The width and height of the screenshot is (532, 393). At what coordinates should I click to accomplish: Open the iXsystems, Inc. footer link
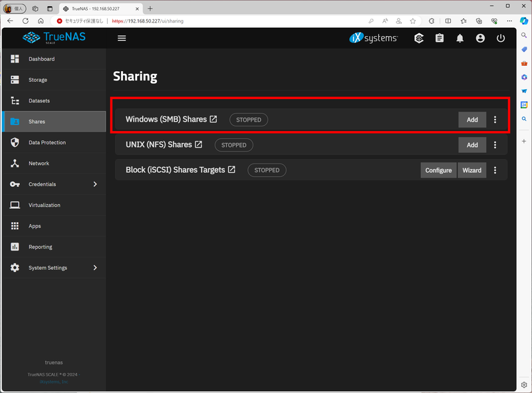pos(53,382)
